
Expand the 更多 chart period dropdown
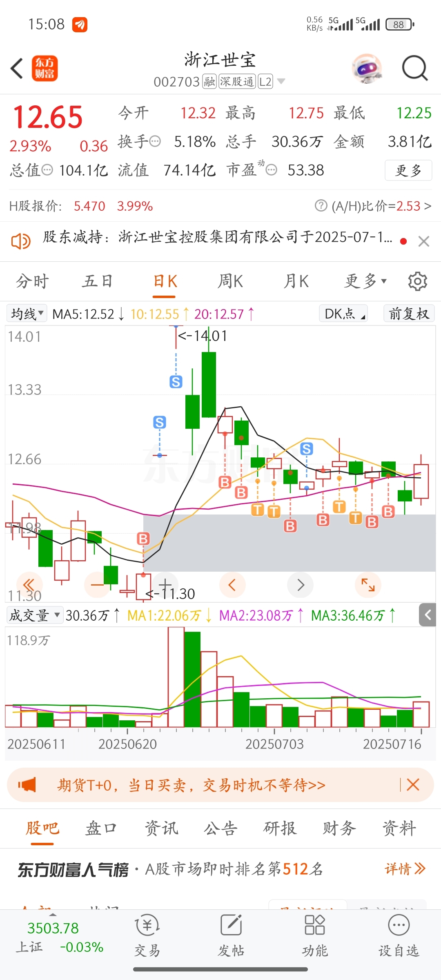365,281
